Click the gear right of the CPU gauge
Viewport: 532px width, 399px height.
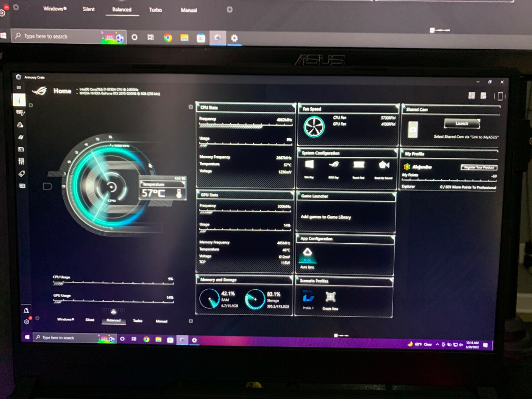(x=191, y=107)
